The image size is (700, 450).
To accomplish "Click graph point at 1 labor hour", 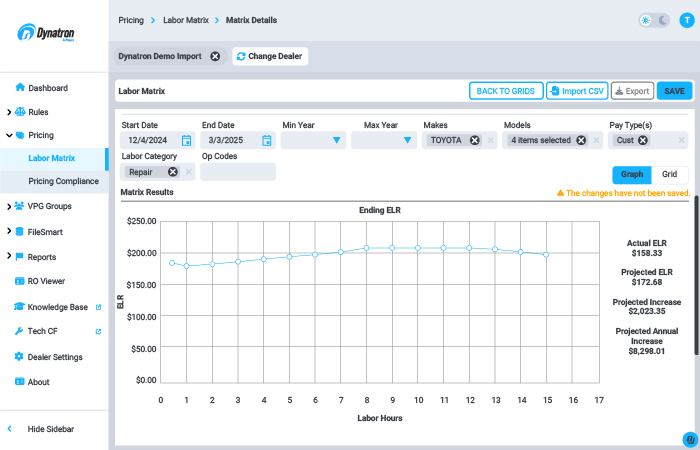I will pyautogui.click(x=187, y=266).
